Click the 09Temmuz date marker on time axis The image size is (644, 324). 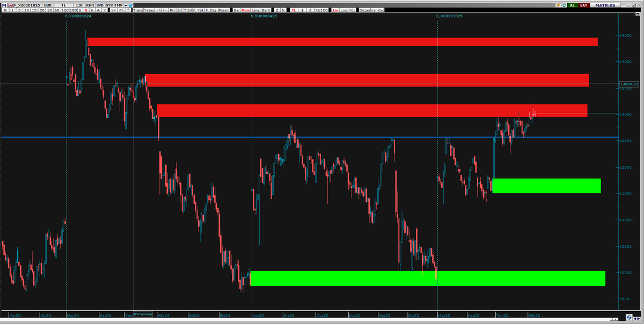click(x=143, y=314)
